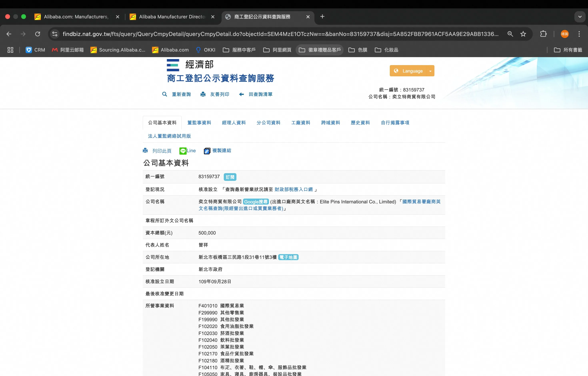The height and width of the screenshot is (376, 588).
Task: Click the Chrome zoom magnifier icon
Action: pos(510,34)
